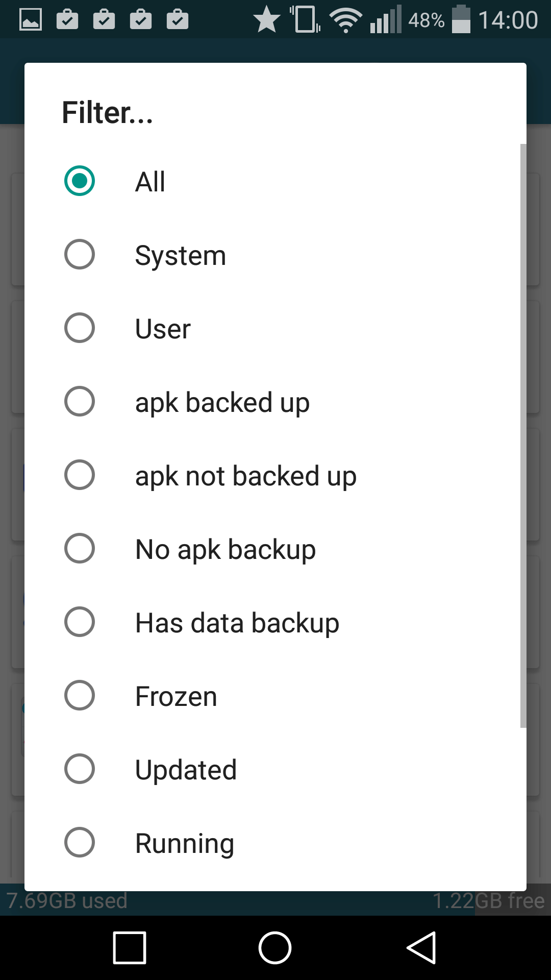Tap the Wi-Fi status icon
The height and width of the screenshot is (980, 551).
345,20
